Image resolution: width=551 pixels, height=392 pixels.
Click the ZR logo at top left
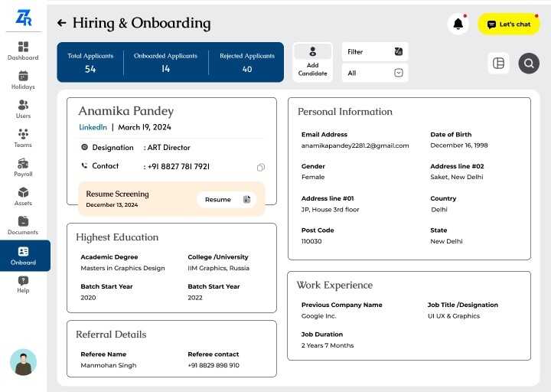pyautogui.click(x=24, y=16)
